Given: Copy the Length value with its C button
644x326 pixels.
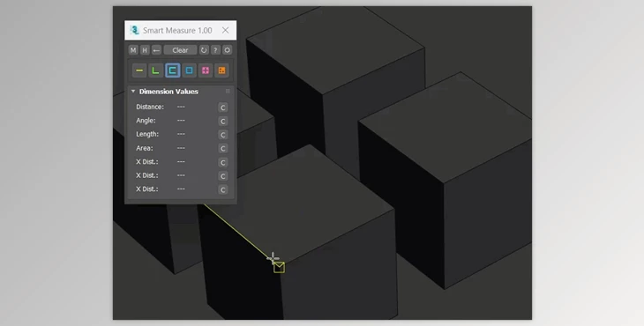Looking at the screenshot, I should 223,135.
